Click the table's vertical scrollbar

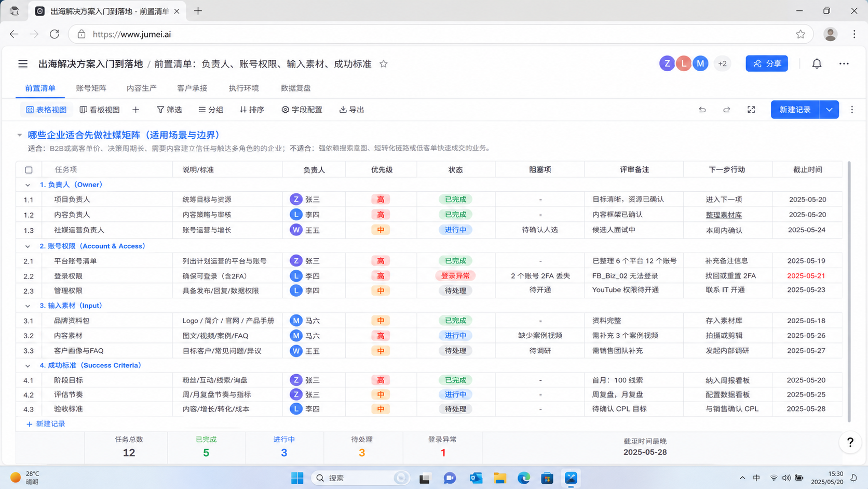[849, 291]
